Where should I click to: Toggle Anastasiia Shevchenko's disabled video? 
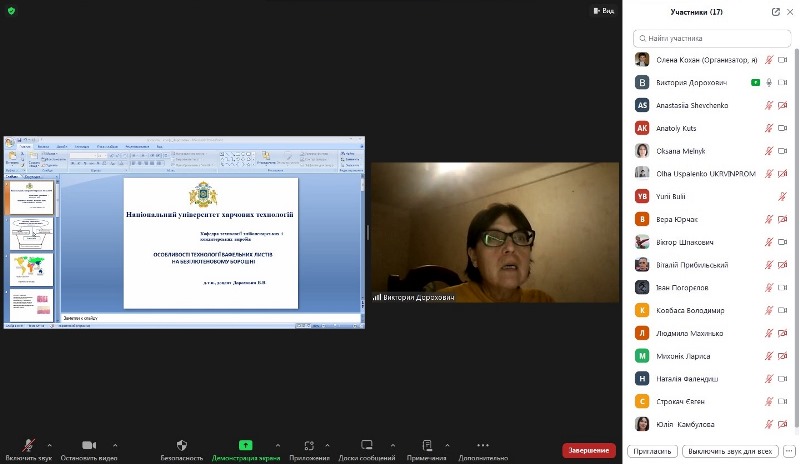pos(782,105)
